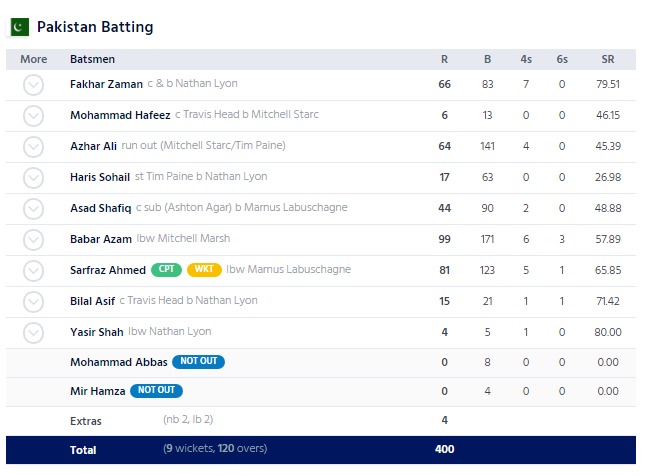The height and width of the screenshot is (475, 648).
Task: Click the R runs column header
Action: point(444,59)
